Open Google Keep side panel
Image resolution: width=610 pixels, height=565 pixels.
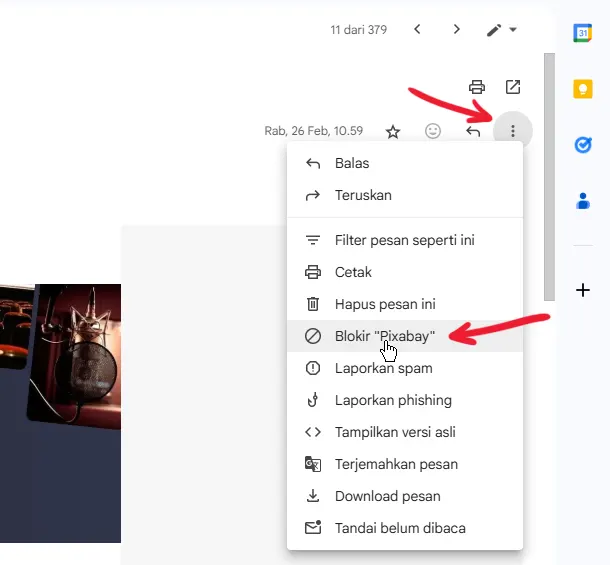tap(583, 89)
